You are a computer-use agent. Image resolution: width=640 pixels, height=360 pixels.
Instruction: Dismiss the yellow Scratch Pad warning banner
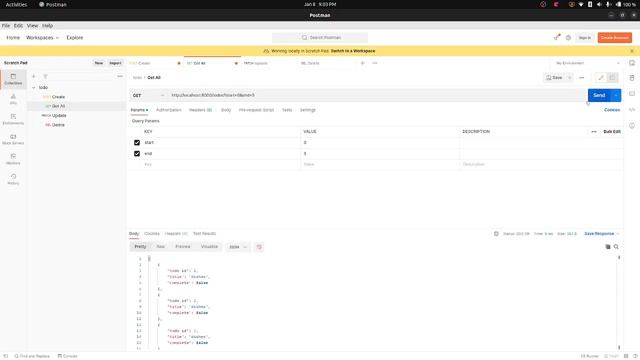[632, 51]
